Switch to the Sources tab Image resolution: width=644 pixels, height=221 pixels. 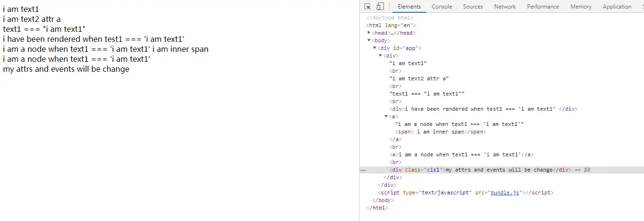tap(473, 7)
